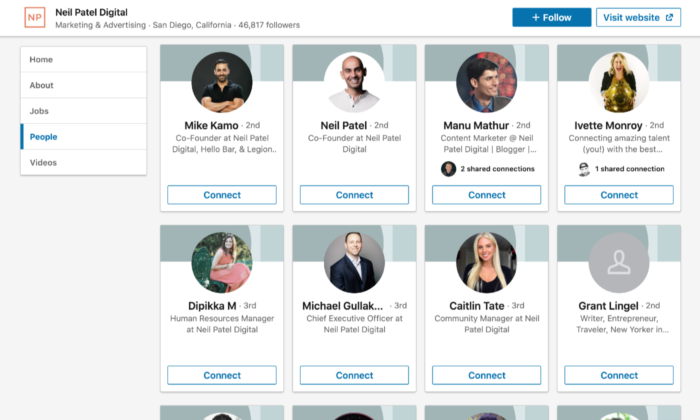This screenshot has height=420, width=700.
Task: Select the Videos tab
Action: [x=83, y=162]
